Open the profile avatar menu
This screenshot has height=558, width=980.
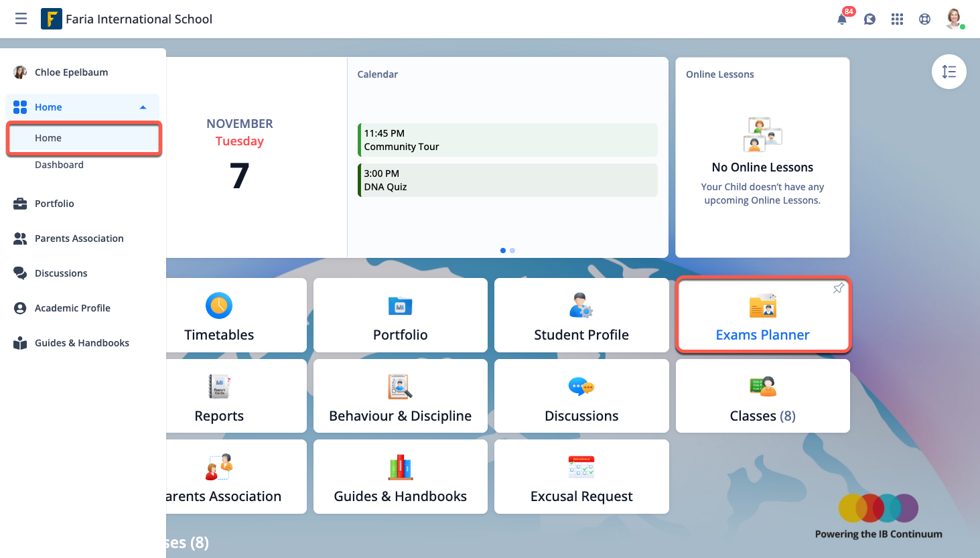click(953, 19)
